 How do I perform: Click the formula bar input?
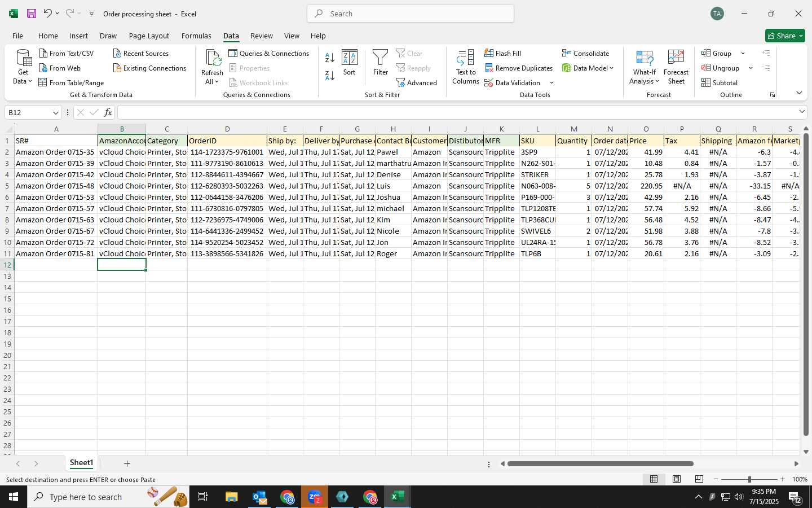[457, 112]
